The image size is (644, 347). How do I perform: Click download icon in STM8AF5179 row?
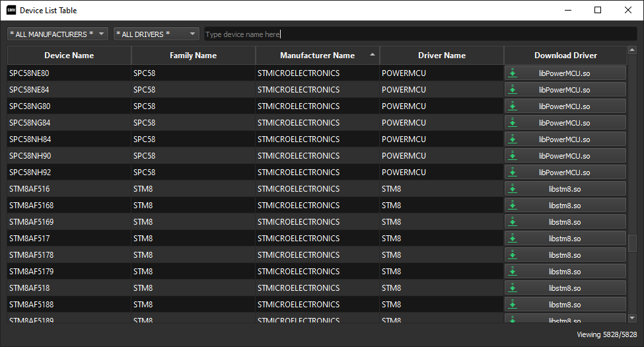(513, 272)
